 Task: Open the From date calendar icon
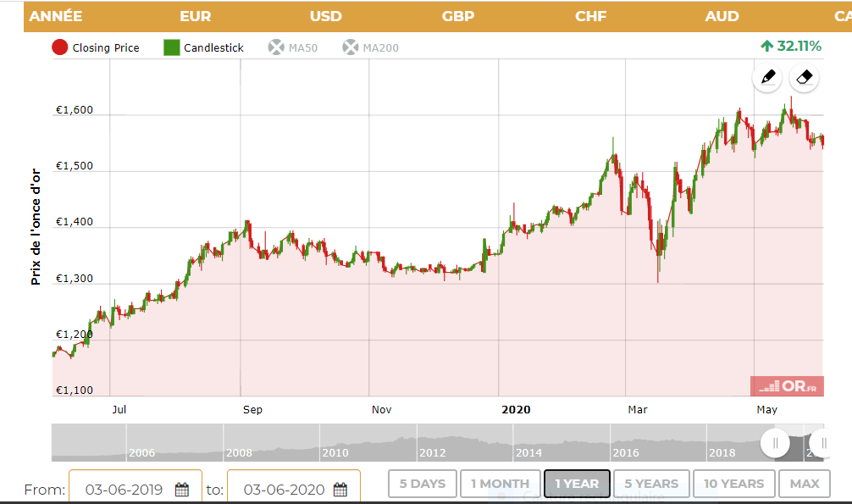pos(182,489)
